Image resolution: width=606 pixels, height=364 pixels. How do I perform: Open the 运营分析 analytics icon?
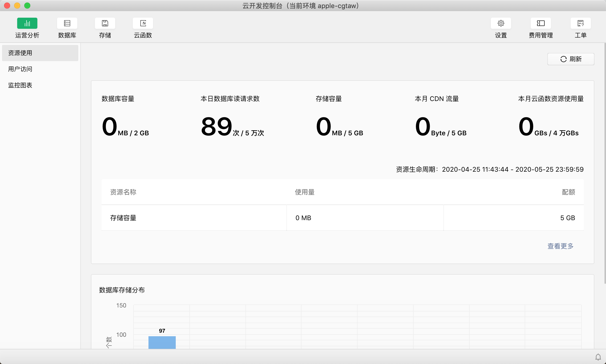tap(27, 23)
